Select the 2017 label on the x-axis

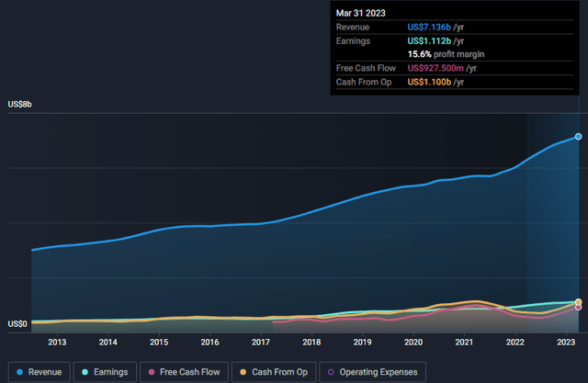pos(261,343)
